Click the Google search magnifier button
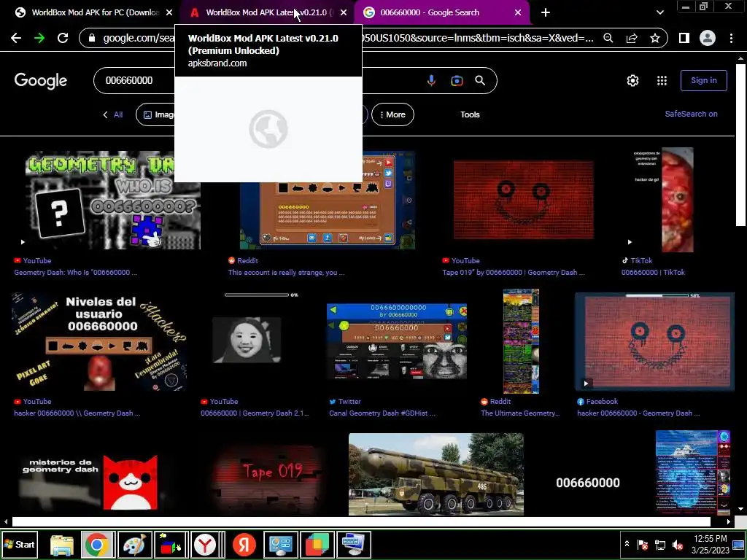 pos(480,80)
